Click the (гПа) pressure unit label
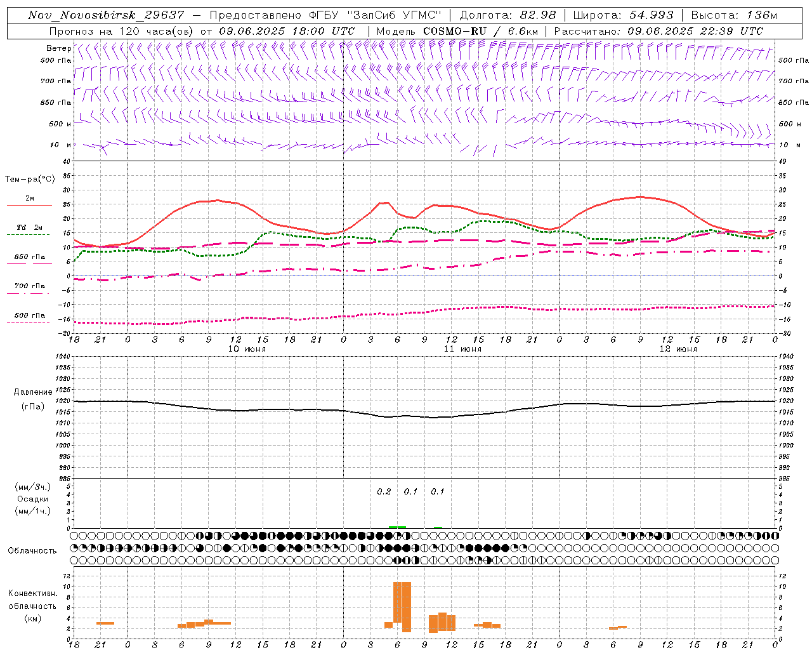 (x=32, y=406)
